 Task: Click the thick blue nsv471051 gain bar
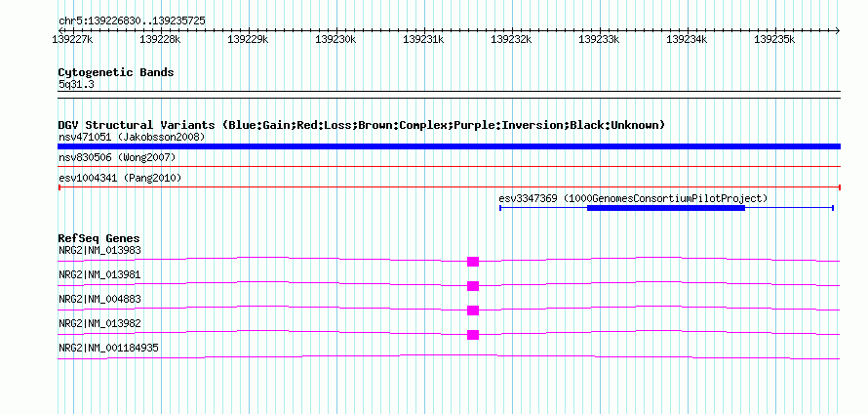coord(449,146)
